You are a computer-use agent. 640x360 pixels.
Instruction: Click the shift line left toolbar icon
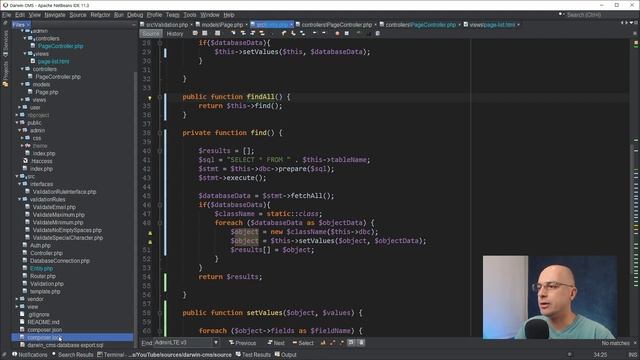314,33
